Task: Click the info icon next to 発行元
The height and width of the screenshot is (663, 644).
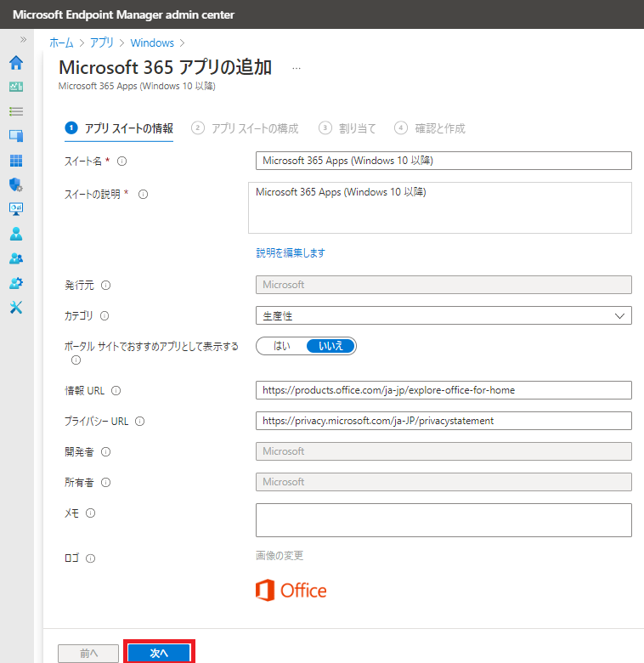Action: click(105, 286)
